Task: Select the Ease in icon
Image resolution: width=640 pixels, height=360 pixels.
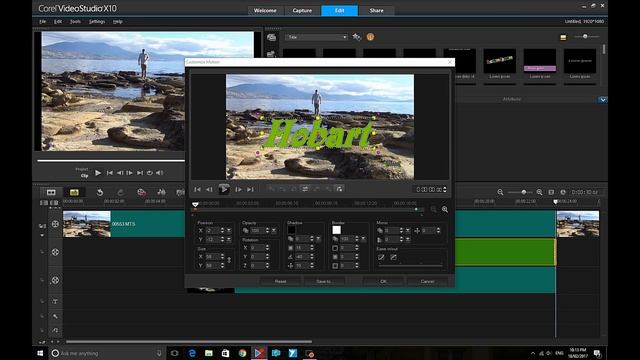Action: [x=381, y=258]
